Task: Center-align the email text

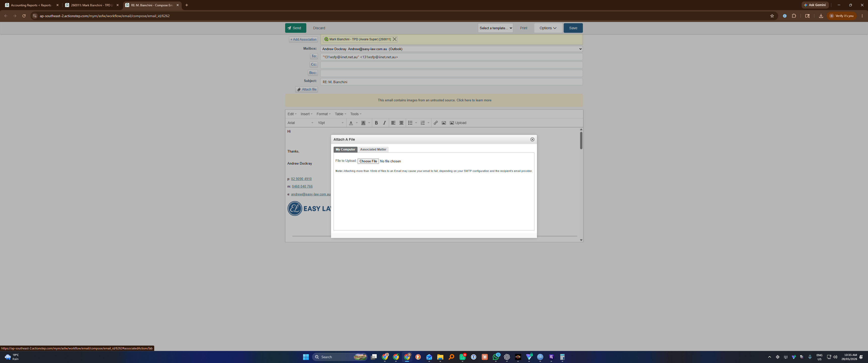Action: point(401,123)
